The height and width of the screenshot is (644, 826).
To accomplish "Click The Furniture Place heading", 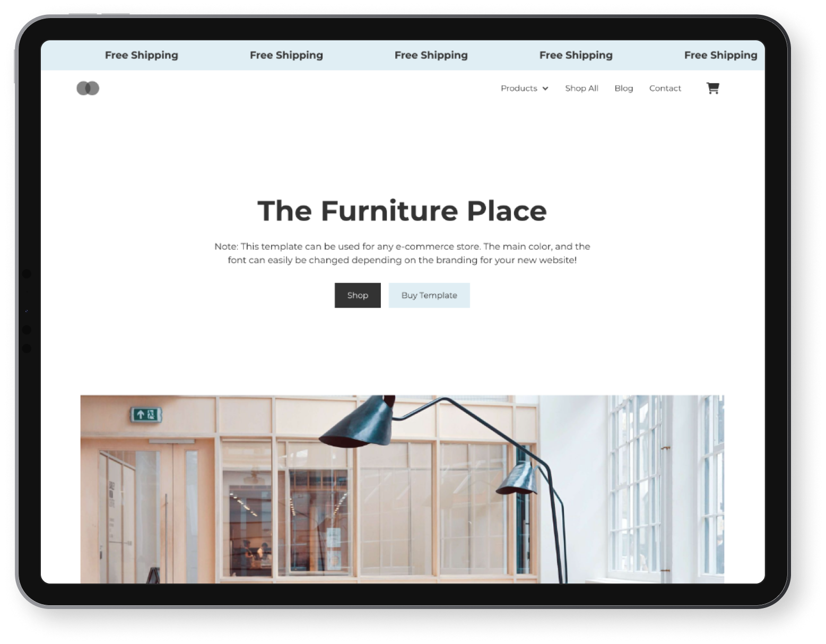I will 402,211.
